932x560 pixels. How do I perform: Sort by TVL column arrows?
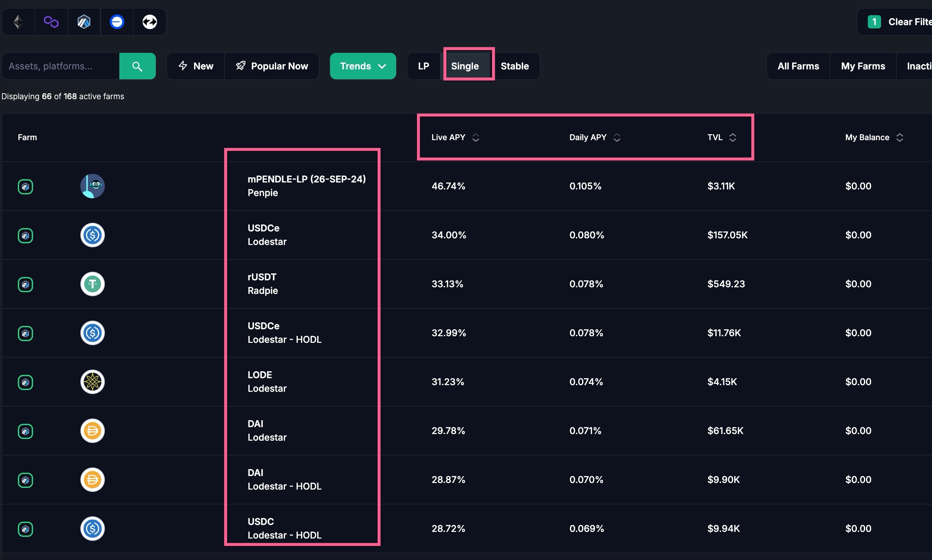pyautogui.click(x=732, y=138)
